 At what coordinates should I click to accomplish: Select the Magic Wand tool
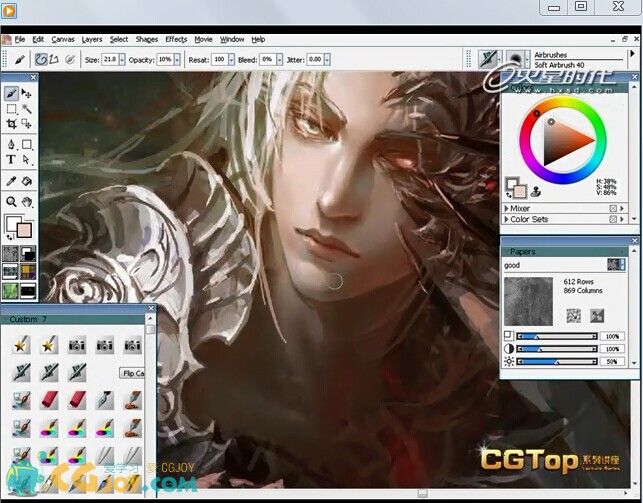[x=27, y=108]
